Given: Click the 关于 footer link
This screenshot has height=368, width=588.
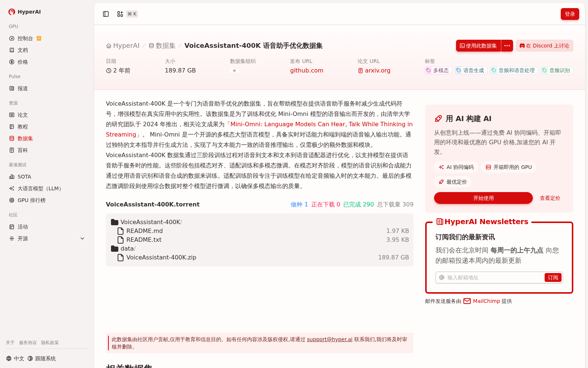Looking at the screenshot, I should (10, 343).
